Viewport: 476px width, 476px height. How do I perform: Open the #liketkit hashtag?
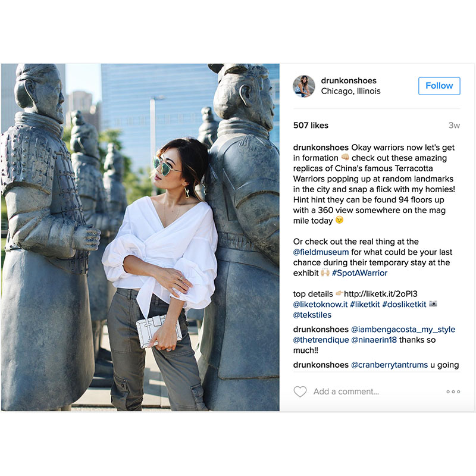[x=365, y=304]
